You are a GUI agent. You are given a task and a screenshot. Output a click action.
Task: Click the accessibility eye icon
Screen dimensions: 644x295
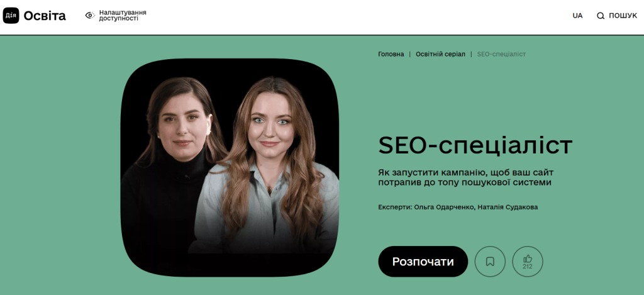90,16
